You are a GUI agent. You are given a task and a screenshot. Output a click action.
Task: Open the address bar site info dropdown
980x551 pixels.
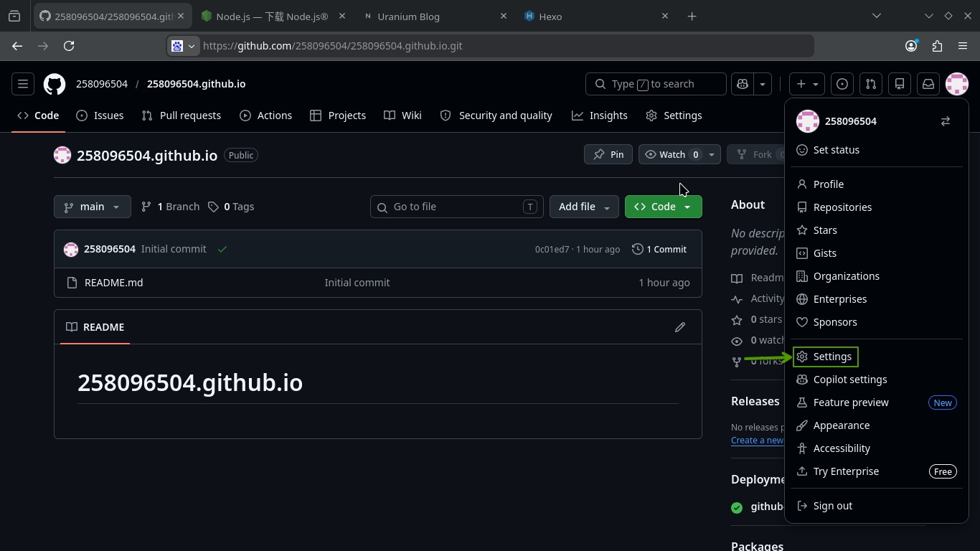pos(183,46)
